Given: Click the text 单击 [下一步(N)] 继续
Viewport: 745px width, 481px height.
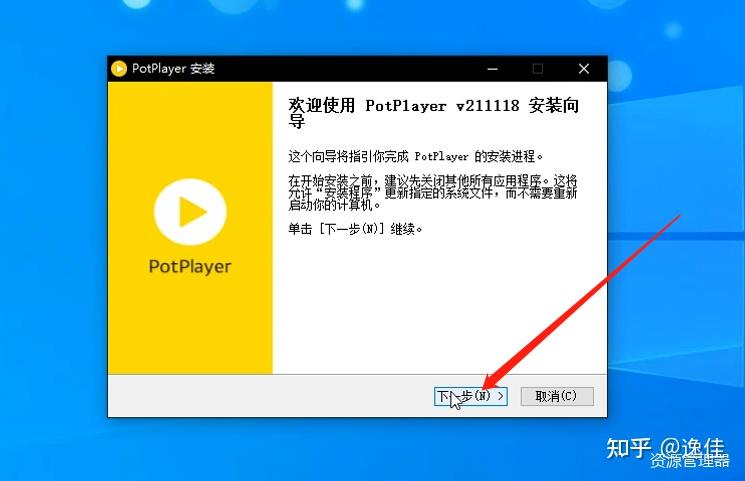Looking at the screenshot, I should click(355, 229).
